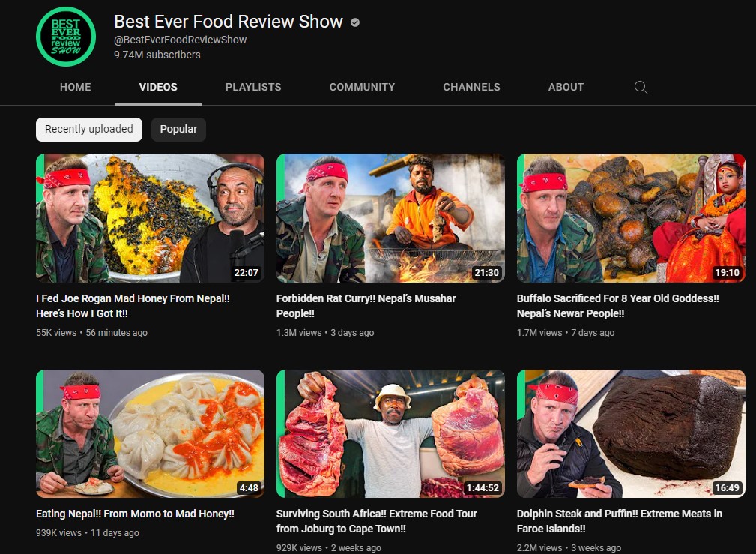The image size is (756, 554).
Task: Click '1.3M views • 3 days ago' text
Action: coord(325,333)
